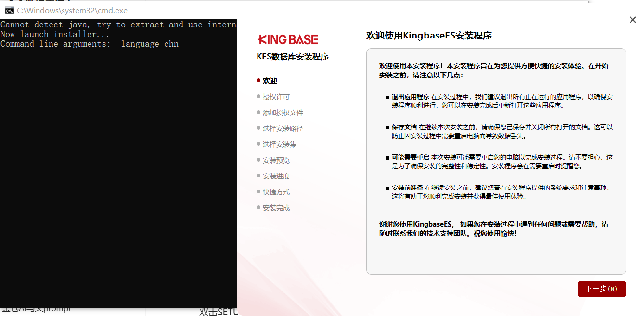644x316 pixels.
Task: Select the 安装完成 step
Action: click(273, 208)
